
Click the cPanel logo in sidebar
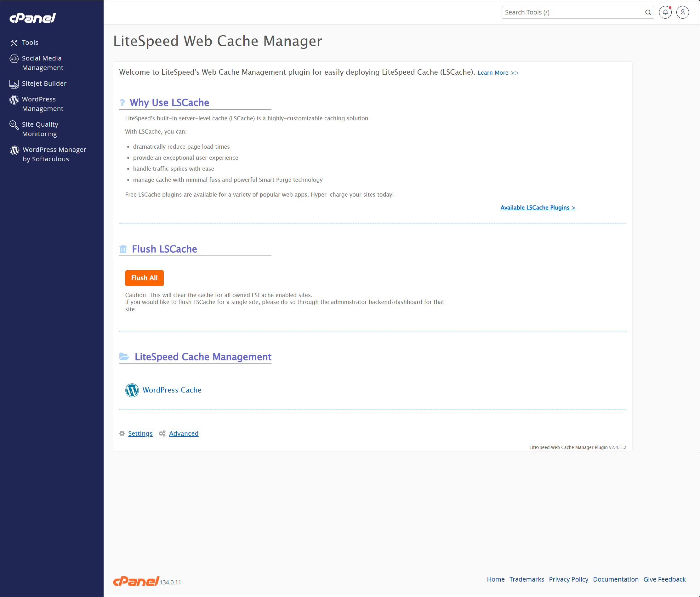(33, 18)
